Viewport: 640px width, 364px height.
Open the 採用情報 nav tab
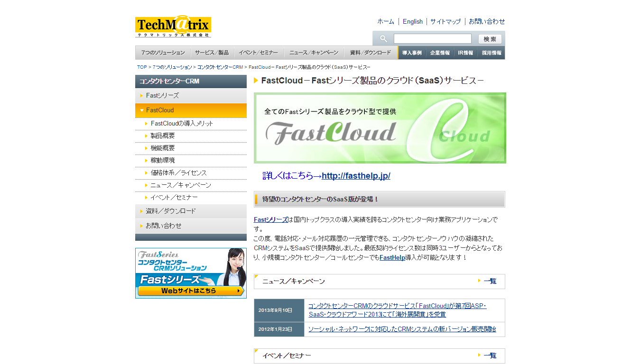tap(492, 53)
